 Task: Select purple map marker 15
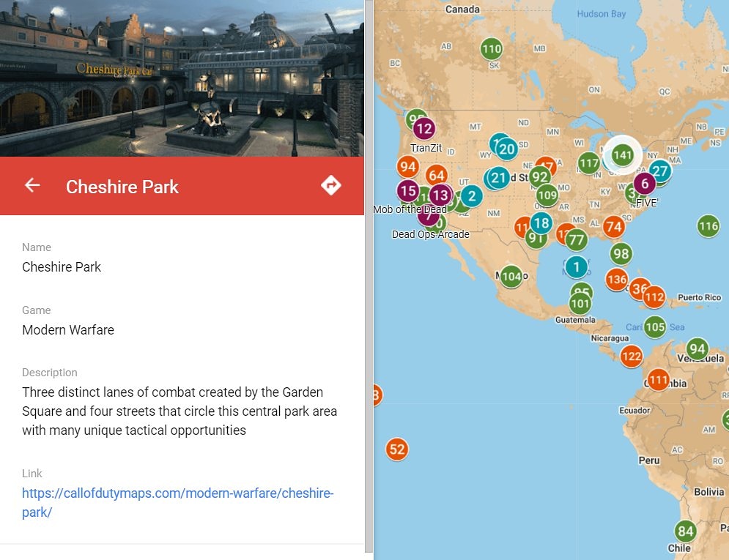coord(408,191)
